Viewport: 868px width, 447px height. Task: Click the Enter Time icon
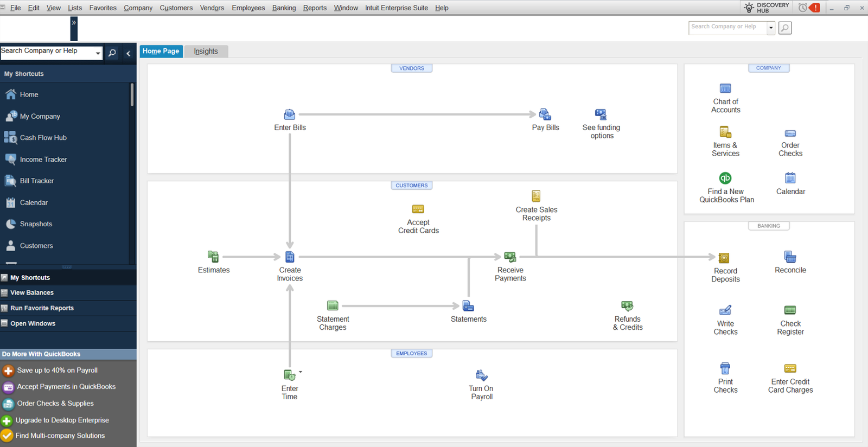290,375
